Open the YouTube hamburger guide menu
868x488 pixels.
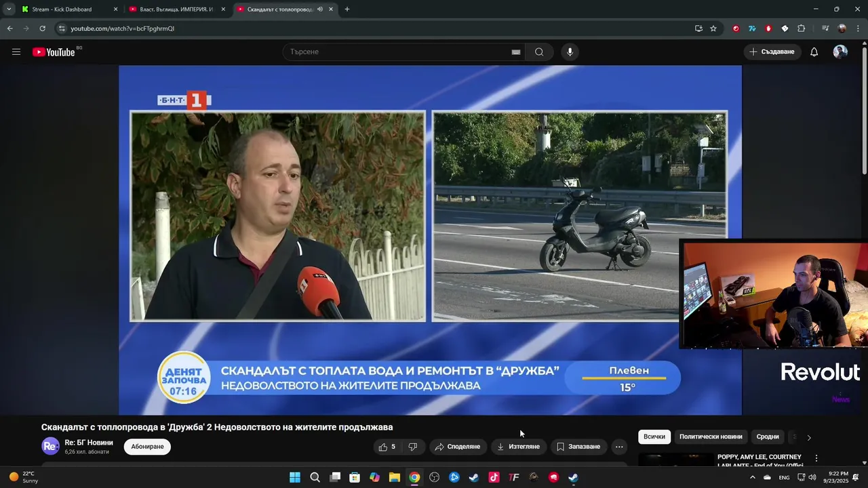pyautogui.click(x=16, y=52)
